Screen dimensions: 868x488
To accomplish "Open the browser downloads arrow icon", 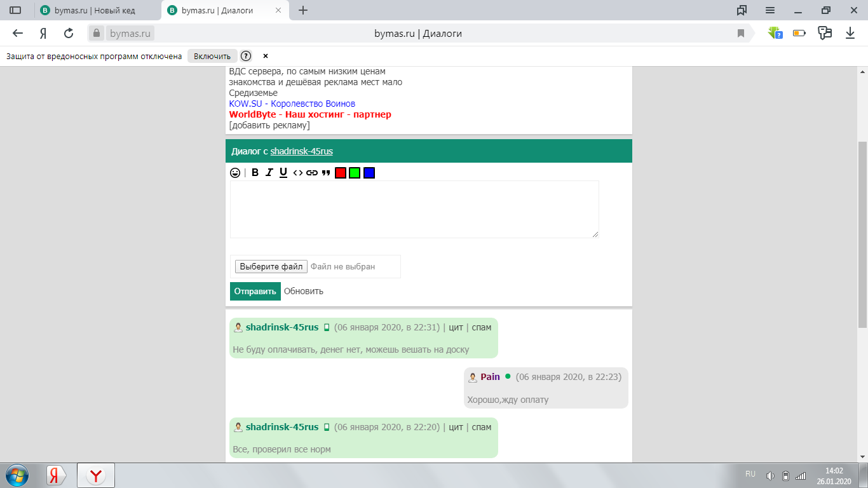I will (x=850, y=33).
